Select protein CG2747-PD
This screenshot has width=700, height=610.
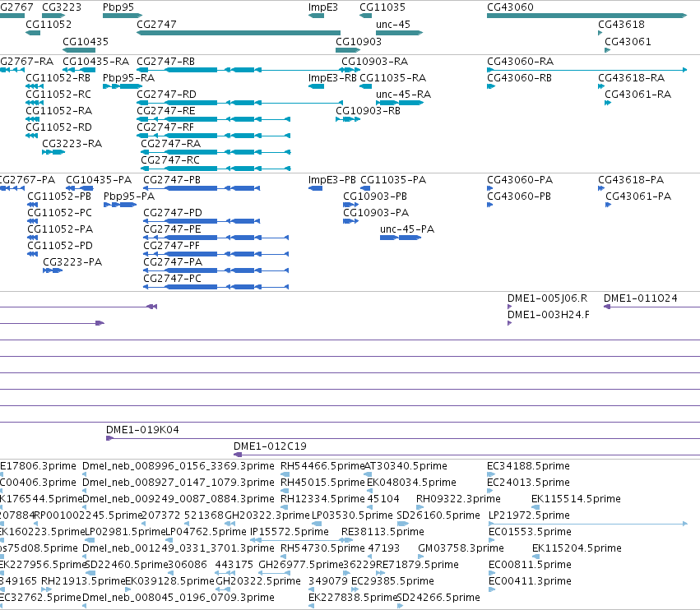click(173, 213)
